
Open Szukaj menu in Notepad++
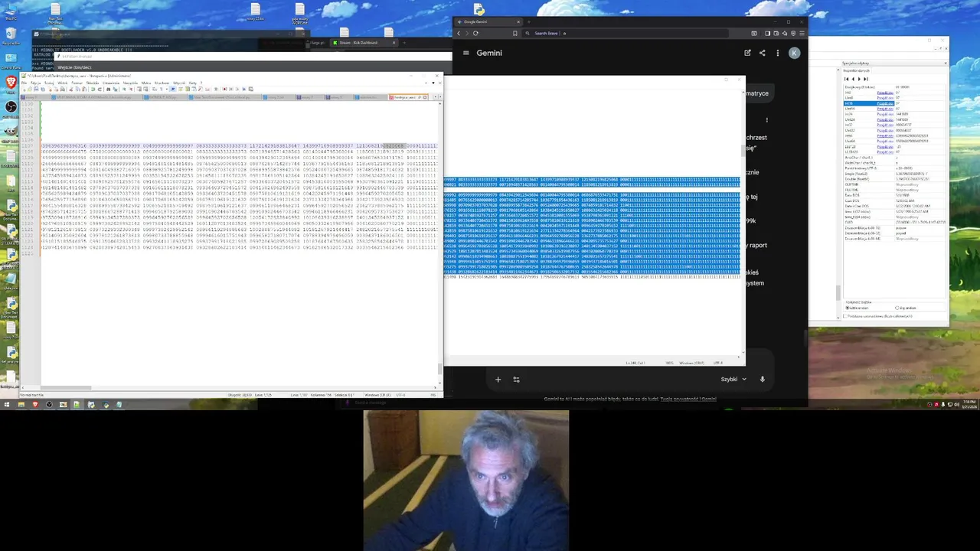coord(49,83)
